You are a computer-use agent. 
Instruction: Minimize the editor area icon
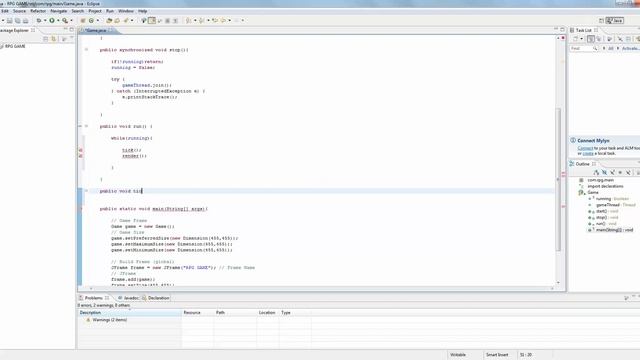point(556,29)
